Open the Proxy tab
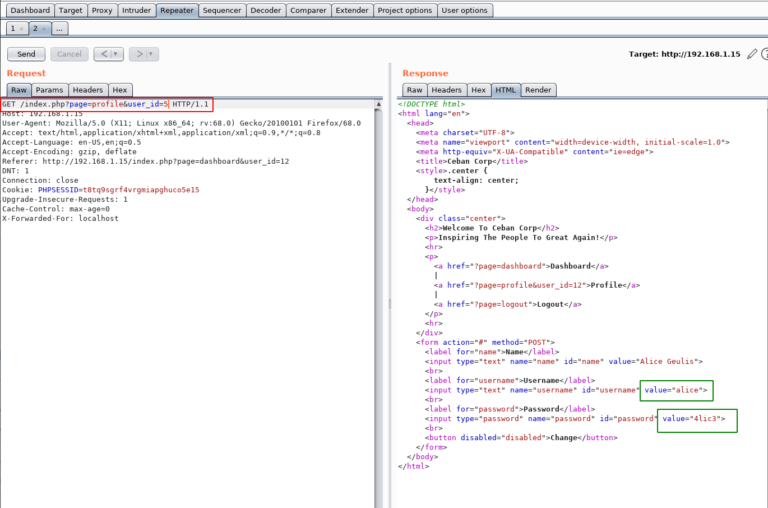This screenshot has height=508, width=768. [x=102, y=10]
